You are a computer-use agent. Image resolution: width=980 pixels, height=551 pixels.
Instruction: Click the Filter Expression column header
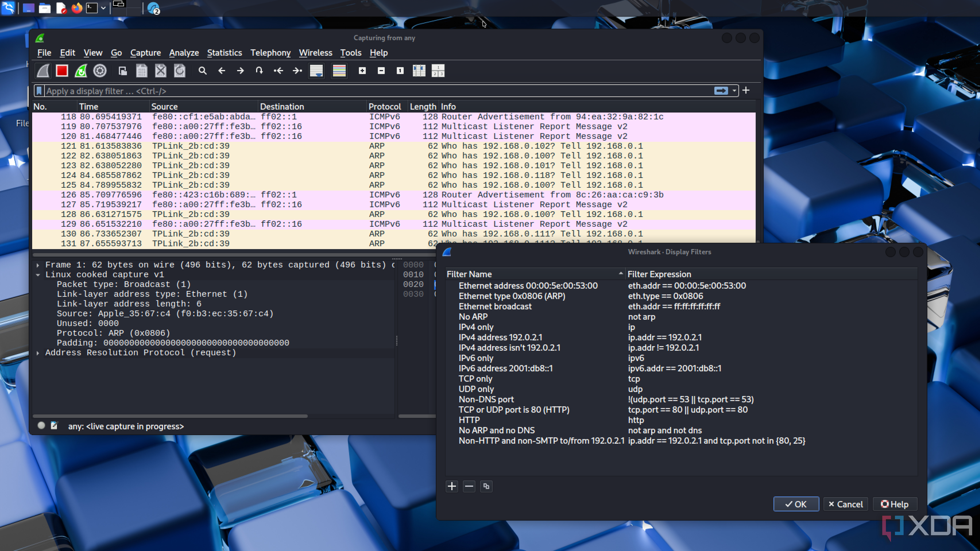coord(772,274)
